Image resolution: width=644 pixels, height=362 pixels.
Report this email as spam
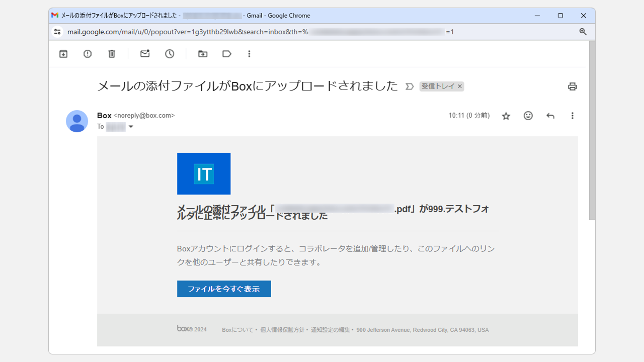(88, 54)
